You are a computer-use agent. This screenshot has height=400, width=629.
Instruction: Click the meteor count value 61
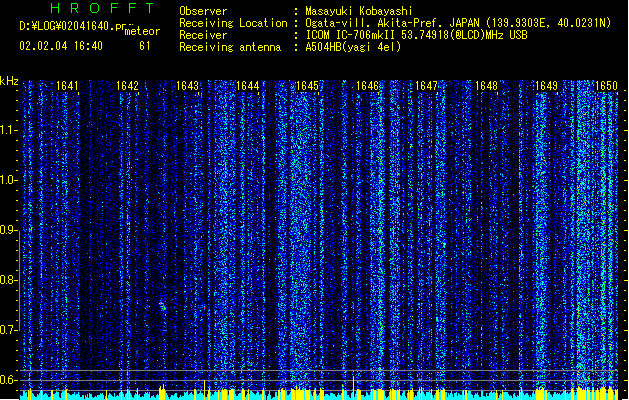point(145,46)
